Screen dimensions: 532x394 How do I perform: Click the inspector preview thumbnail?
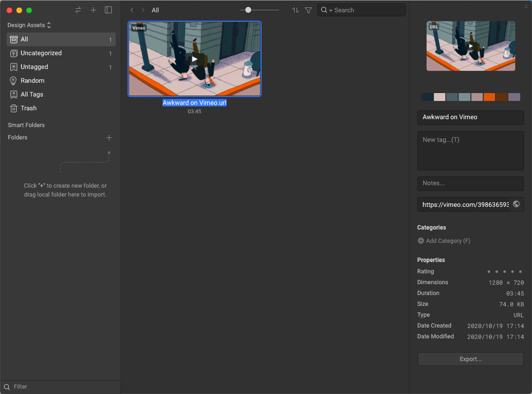coord(470,46)
